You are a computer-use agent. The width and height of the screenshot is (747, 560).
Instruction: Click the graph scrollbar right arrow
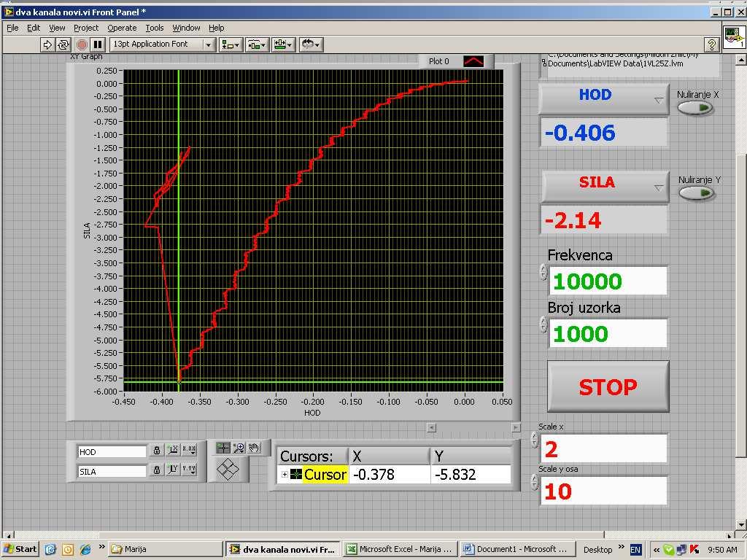pyautogui.click(x=516, y=427)
